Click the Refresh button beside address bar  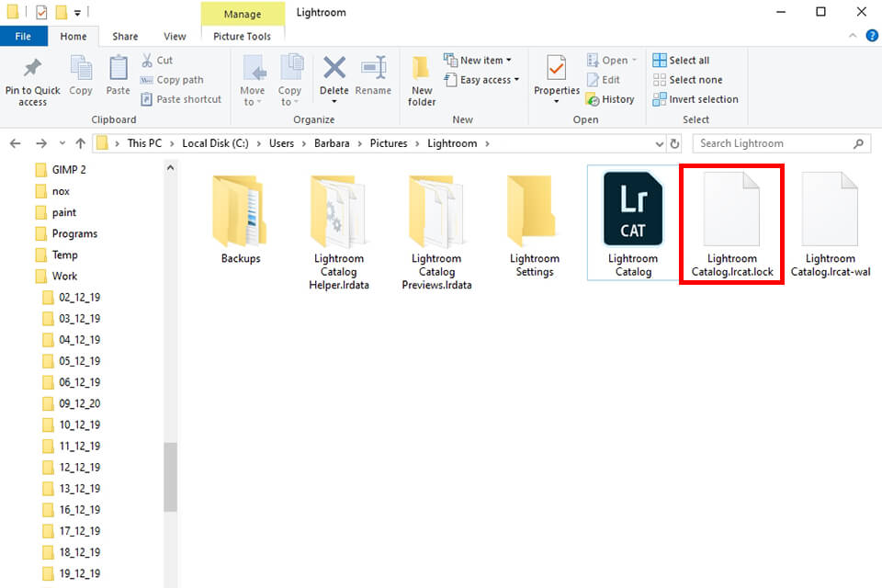pyautogui.click(x=675, y=144)
